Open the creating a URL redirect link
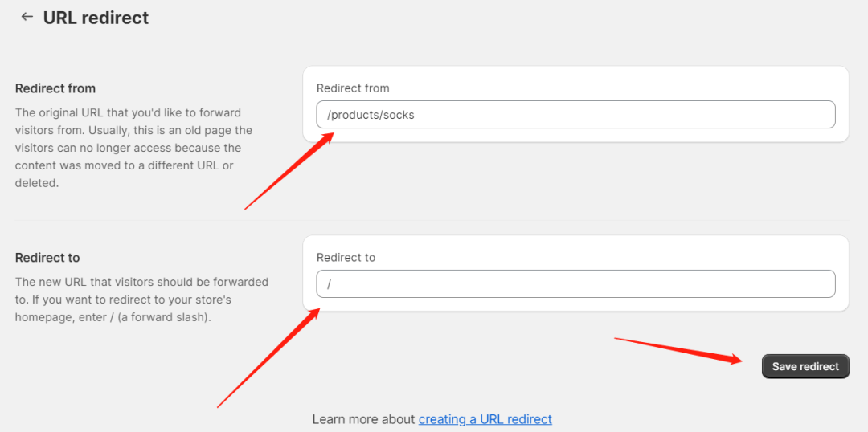The width and height of the screenshot is (868, 432). click(485, 419)
